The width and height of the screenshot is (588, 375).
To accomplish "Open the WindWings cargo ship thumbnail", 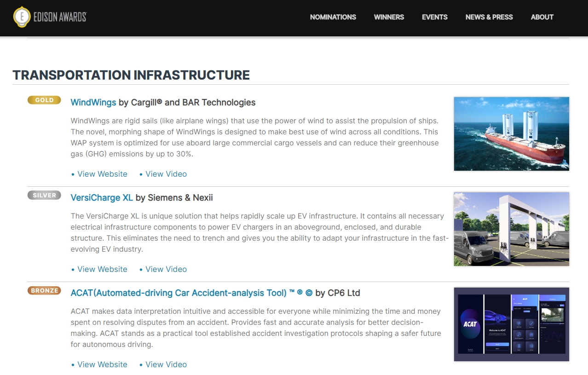I will pyautogui.click(x=511, y=134).
